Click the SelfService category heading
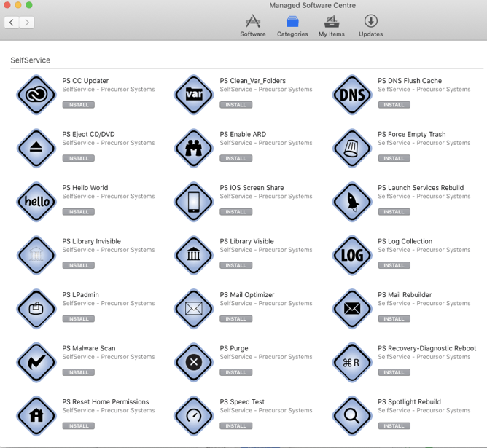 (31, 60)
